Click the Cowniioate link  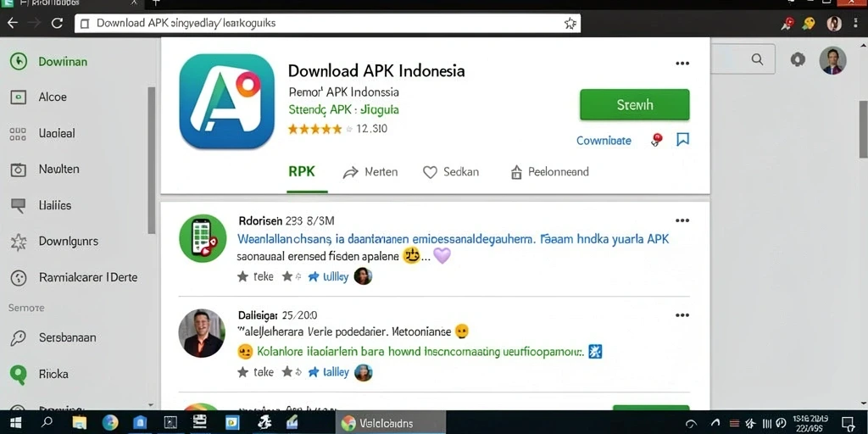pyautogui.click(x=604, y=141)
